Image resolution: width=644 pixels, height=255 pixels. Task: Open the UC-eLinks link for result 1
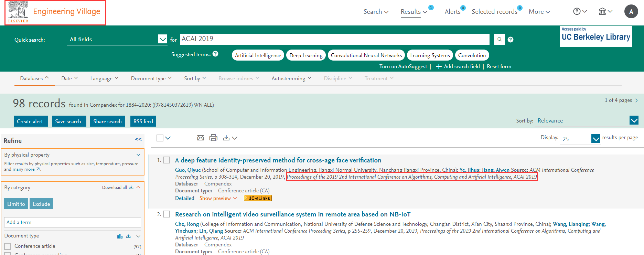pyautogui.click(x=258, y=198)
